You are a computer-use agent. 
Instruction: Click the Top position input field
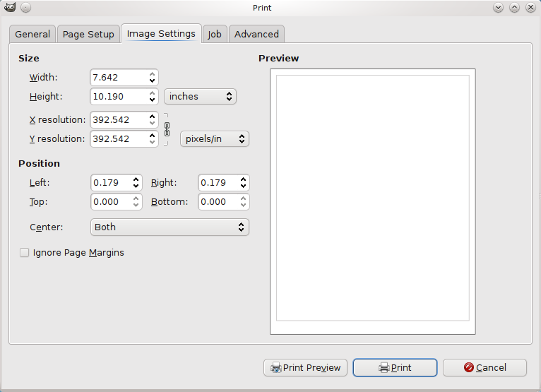pyautogui.click(x=111, y=202)
